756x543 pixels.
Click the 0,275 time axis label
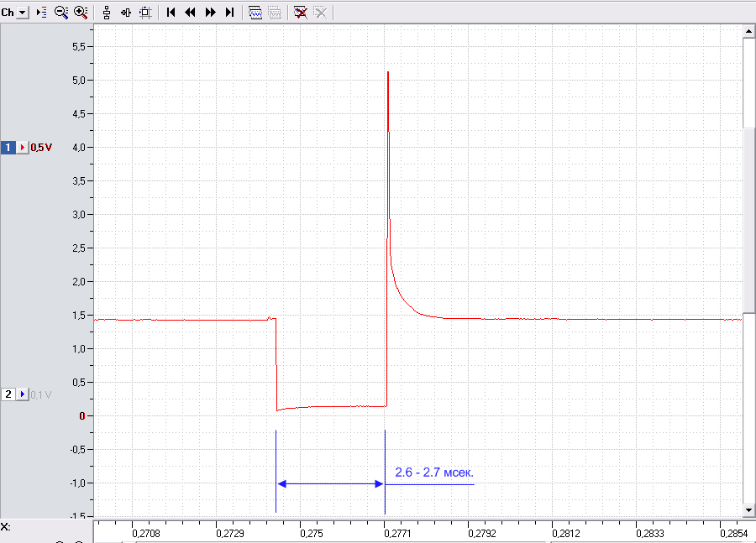(312, 534)
